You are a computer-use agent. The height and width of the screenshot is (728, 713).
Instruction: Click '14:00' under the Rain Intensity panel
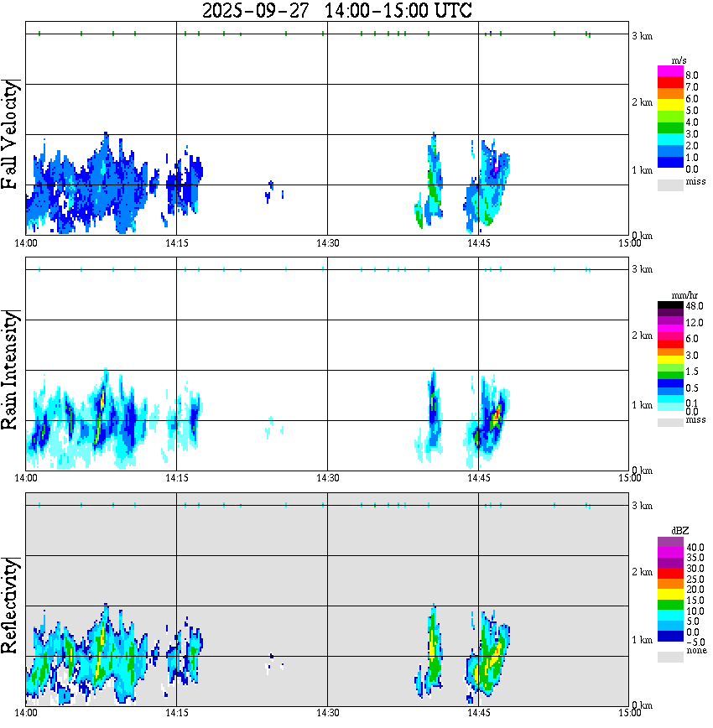point(26,478)
